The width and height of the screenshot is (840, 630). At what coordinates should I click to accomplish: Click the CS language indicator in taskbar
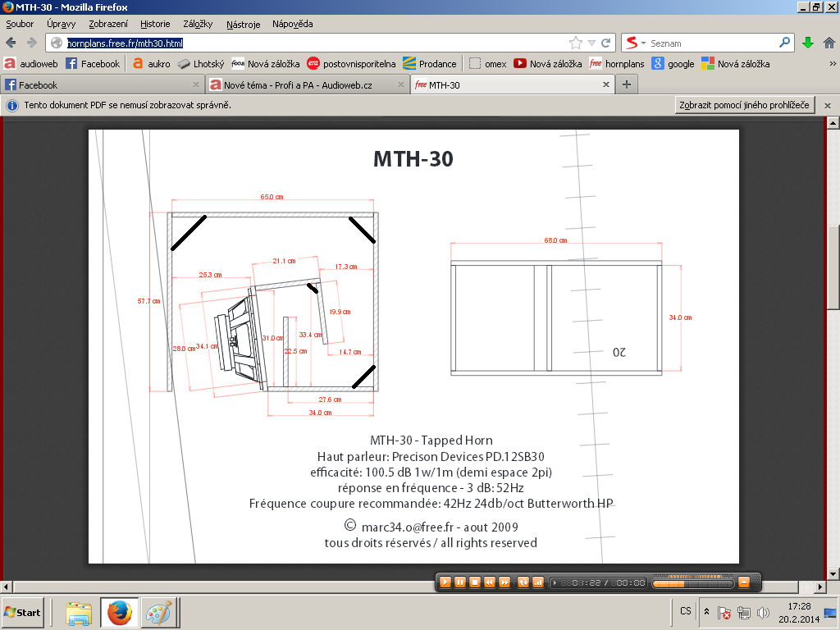(x=685, y=611)
